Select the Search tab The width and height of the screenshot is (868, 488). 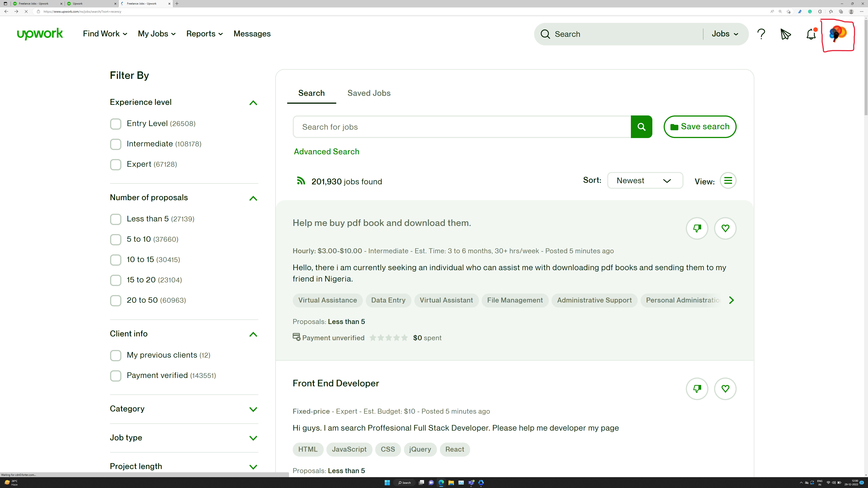pos(311,93)
